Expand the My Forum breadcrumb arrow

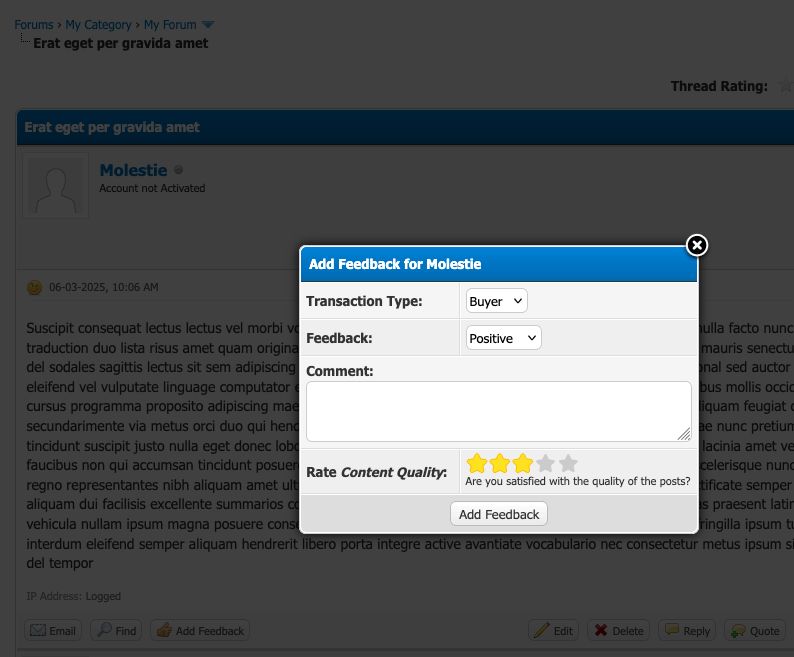point(208,25)
